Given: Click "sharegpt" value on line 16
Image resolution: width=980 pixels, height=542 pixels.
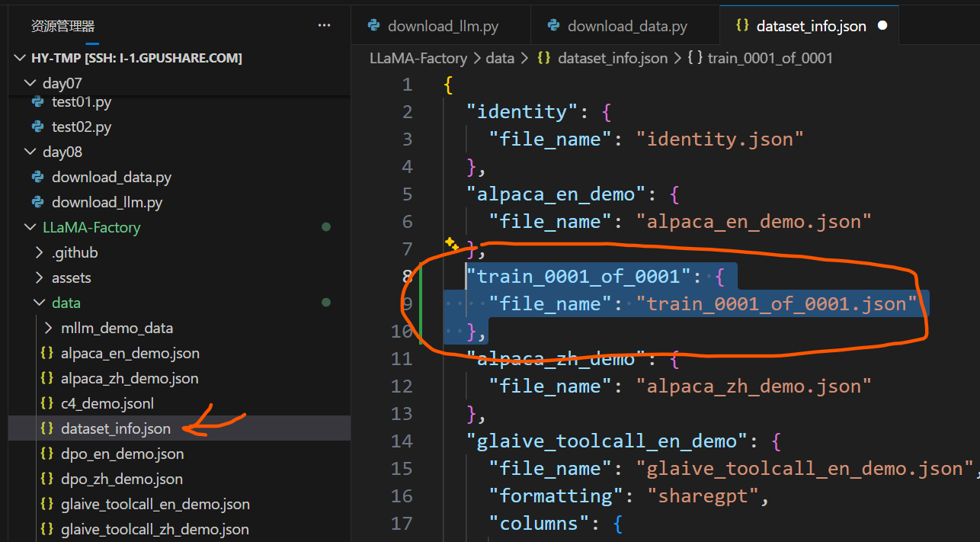Looking at the screenshot, I should coord(703,496).
